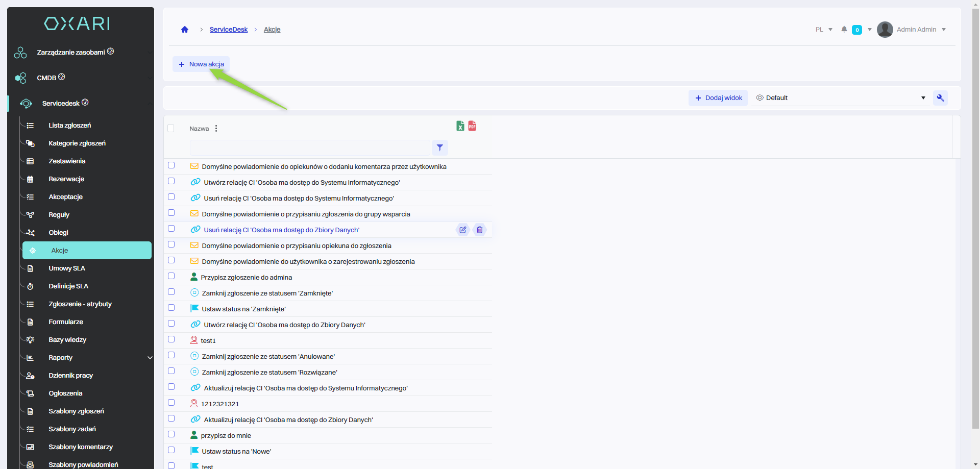
Task: Export the list to Excel
Action: point(460,126)
